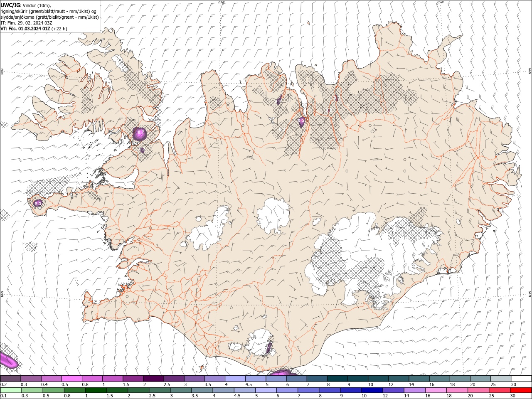532x399 pixels.
Task: Click the 15W longitude label
Action: pyautogui.click(x=441, y=2)
